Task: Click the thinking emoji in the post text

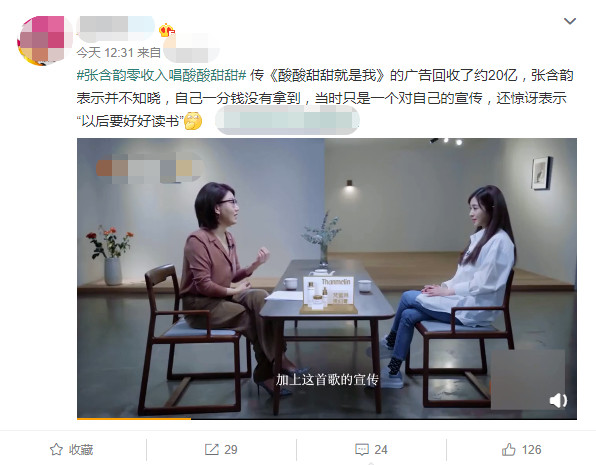Action: tap(193, 121)
